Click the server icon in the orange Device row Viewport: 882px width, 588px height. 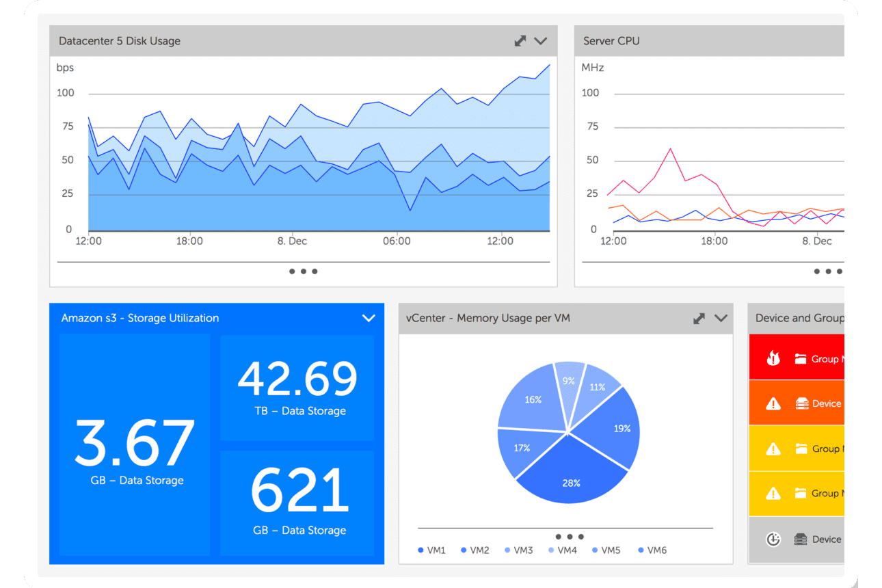[802, 403]
